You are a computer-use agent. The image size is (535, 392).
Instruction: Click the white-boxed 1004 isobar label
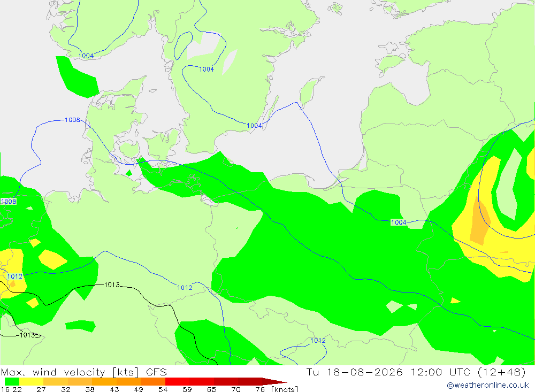(399, 222)
